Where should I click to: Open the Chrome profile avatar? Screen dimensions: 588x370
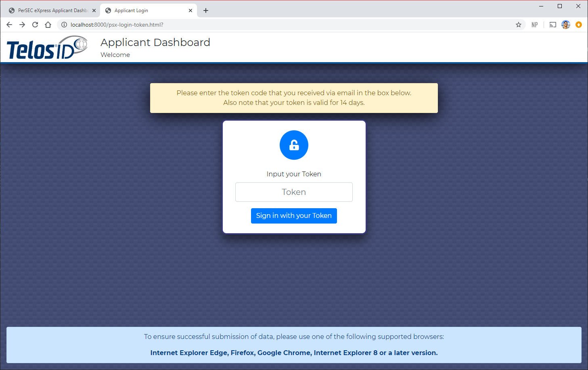pos(566,25)
